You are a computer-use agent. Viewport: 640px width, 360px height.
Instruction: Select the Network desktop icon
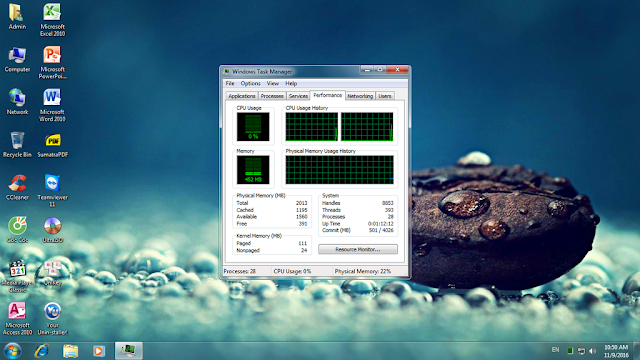point(17,102)
